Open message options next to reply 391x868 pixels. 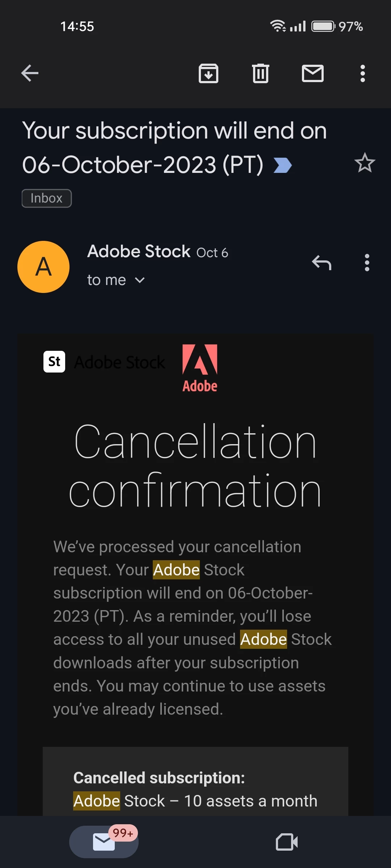pos(367,263)
